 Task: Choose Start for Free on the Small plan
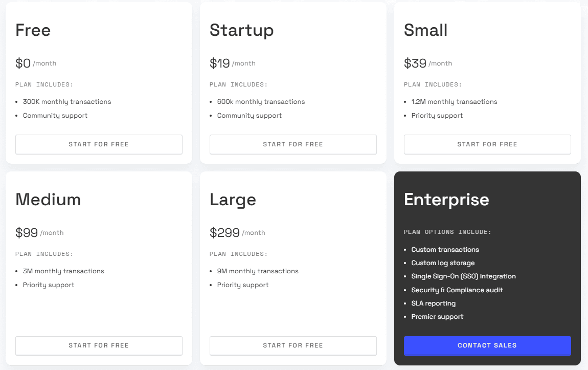pyautogui.click(x=487, y=144)
